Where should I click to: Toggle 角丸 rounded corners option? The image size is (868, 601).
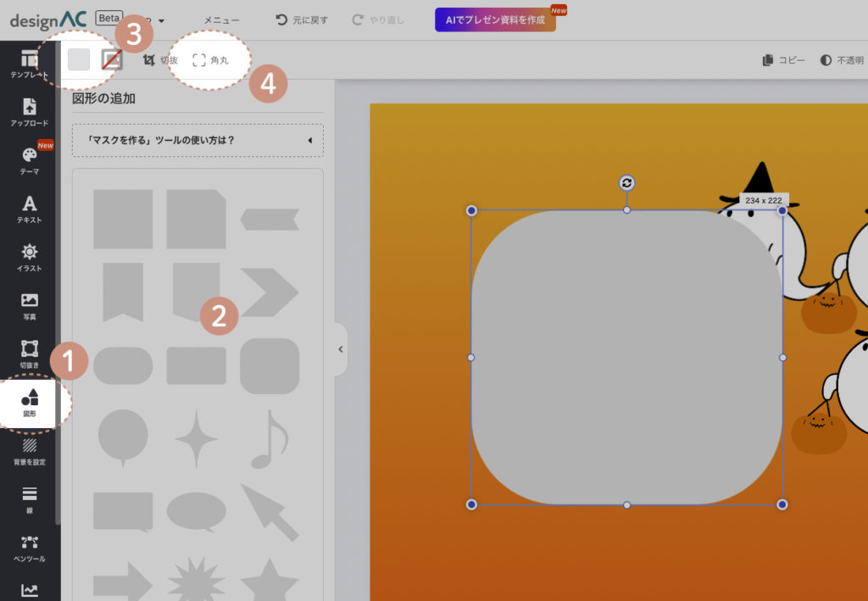210,60
